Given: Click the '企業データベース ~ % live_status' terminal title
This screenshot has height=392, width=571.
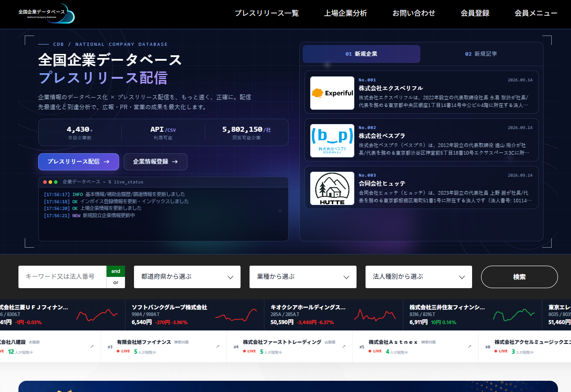Looking at the screenshot, I should (x=103, y=182).
